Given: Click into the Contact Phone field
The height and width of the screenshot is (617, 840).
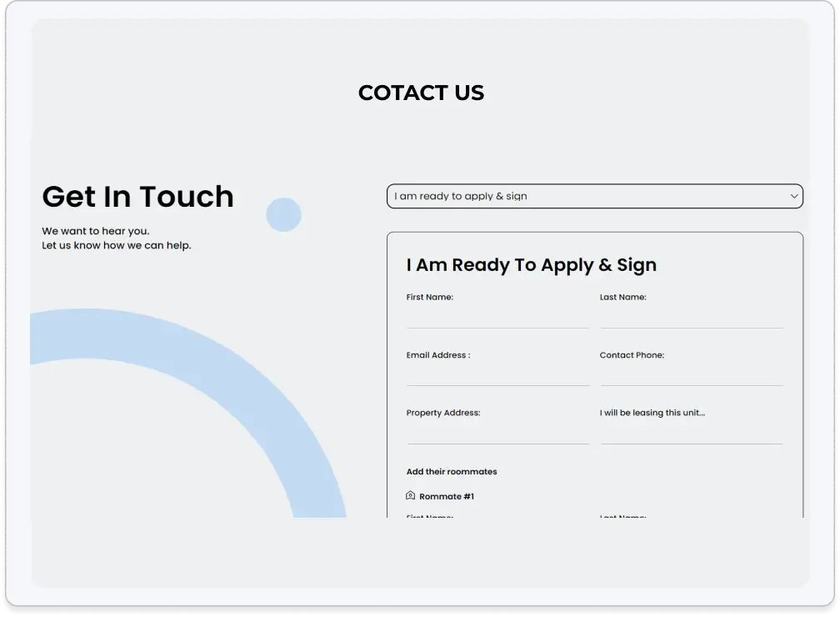Looking at the screenshot, I should click(x=691, y=375).
